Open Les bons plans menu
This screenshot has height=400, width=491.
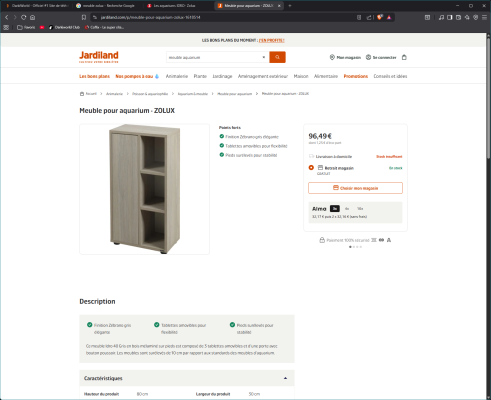tap(94, 76)
